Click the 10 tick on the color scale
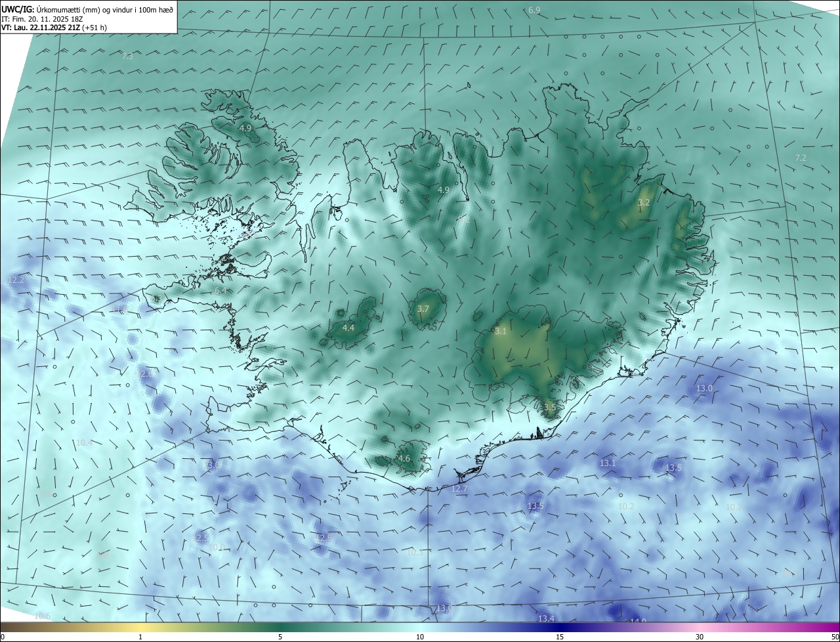 (x=420, y=637)
